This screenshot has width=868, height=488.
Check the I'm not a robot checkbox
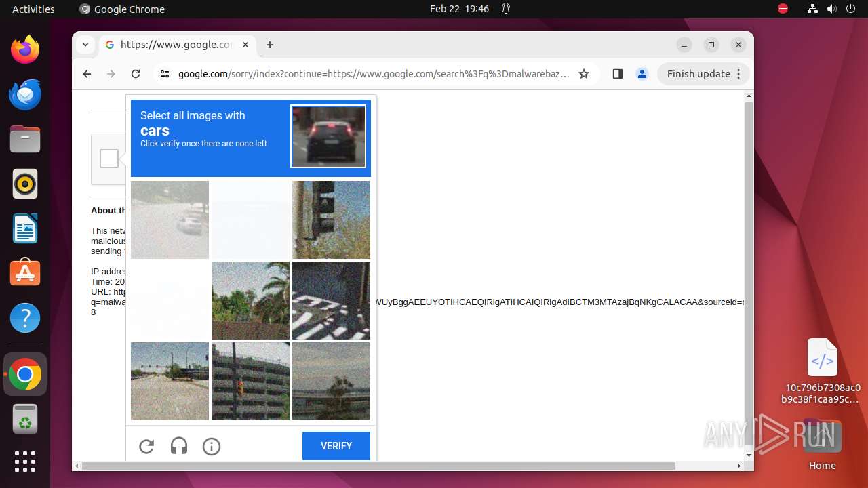coord(109,159)
